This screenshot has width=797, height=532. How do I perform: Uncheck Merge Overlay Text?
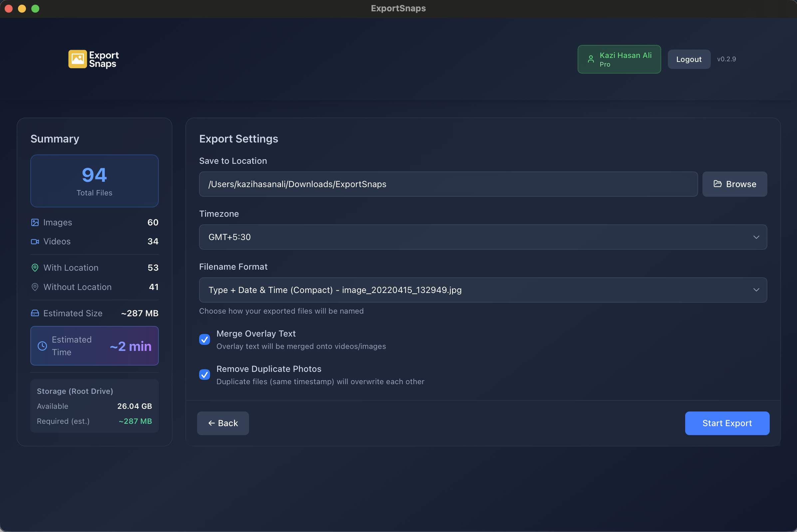pos(205,339)
